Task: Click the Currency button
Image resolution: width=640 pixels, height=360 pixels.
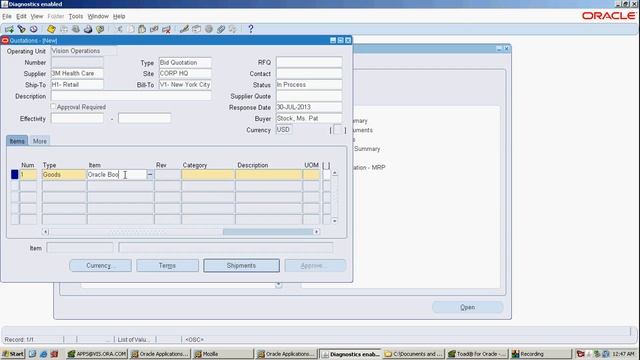Action: point(100,266)
